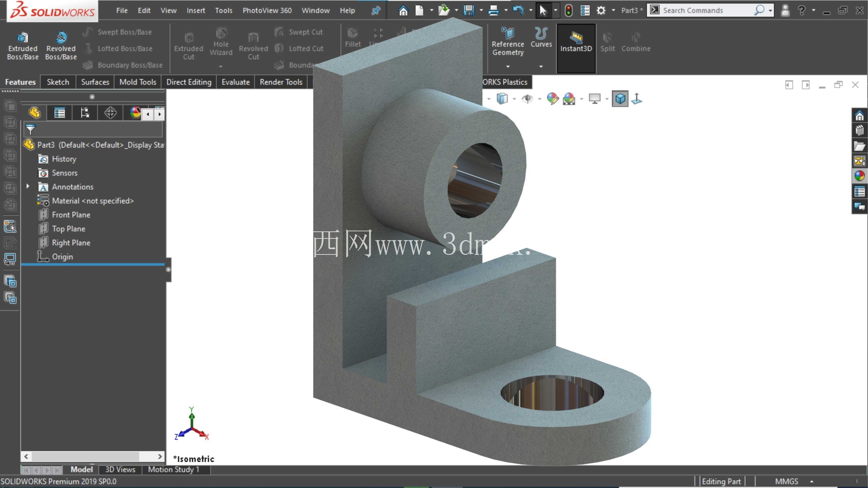Open the DimXpertManager tab
Image resolution: width=868 pixels, height=488 pixels.
click(110, 113)
